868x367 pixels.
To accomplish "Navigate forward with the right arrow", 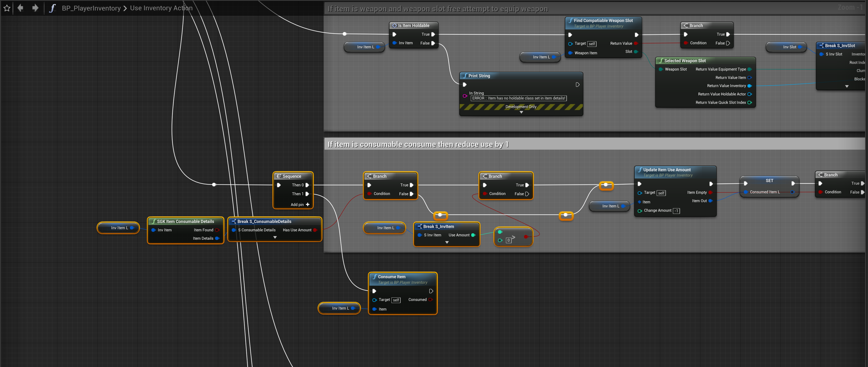I will (x=35, y=8).
